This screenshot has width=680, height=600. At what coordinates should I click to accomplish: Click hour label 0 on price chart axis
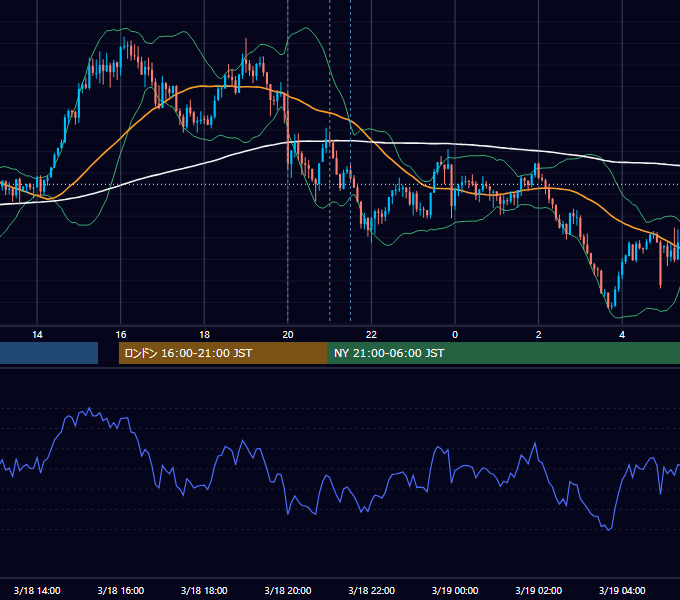pos(455,335)
